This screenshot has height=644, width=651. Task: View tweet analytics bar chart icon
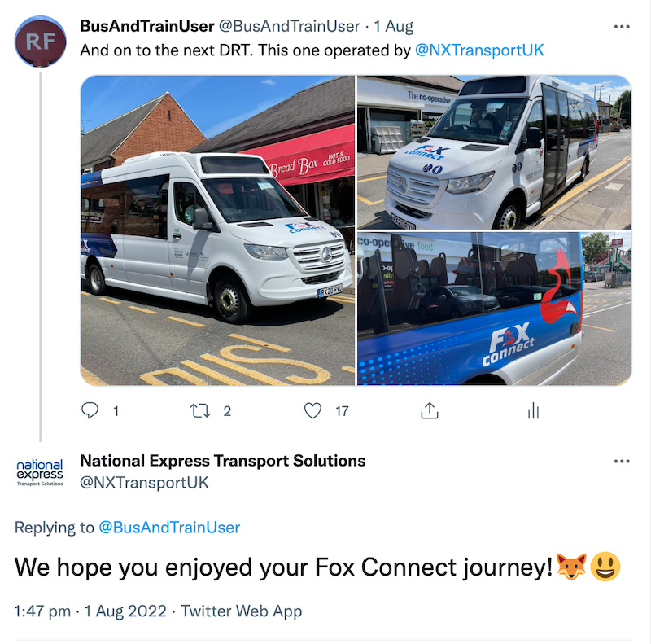tap(533, 411)
